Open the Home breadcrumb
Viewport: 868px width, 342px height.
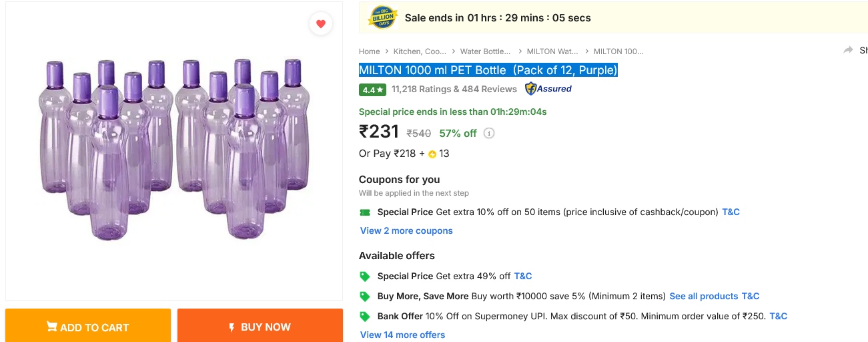click(x=369, y=51)
